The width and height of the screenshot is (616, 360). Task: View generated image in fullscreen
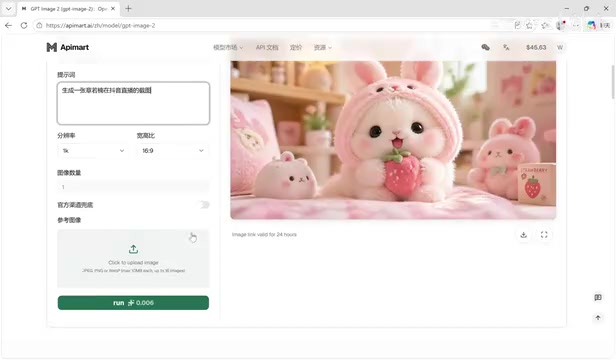coord(544,235)
